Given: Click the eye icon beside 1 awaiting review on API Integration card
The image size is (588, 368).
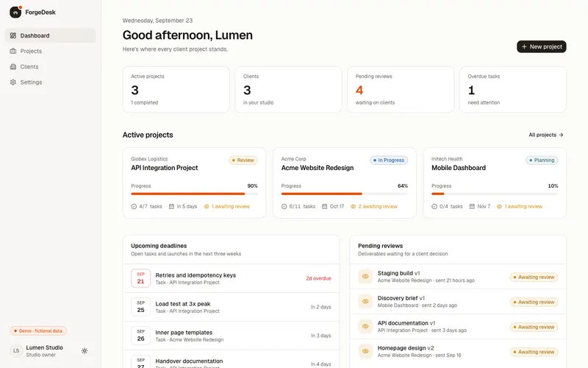Looking at the screenshot, I should coord(207,206).
